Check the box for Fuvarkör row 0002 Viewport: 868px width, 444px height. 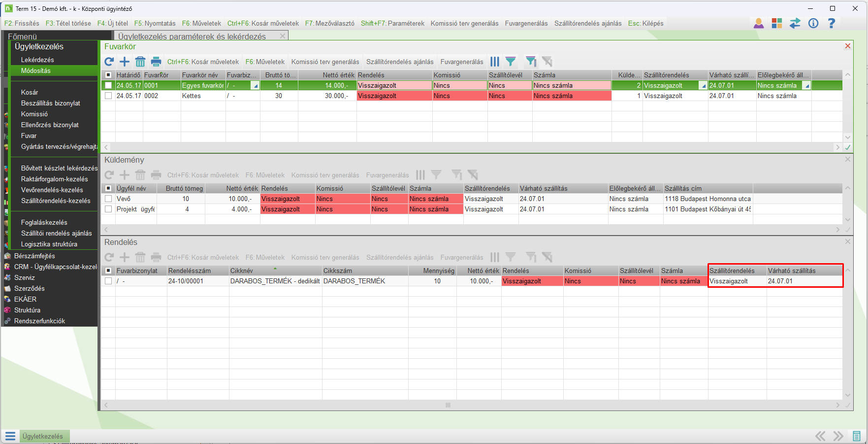pos(108,96)
